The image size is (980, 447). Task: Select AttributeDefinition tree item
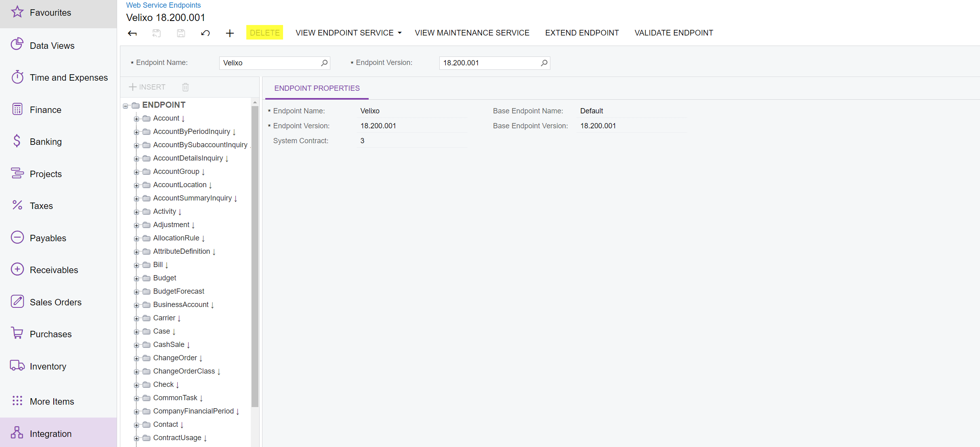(x=182, y=251)
